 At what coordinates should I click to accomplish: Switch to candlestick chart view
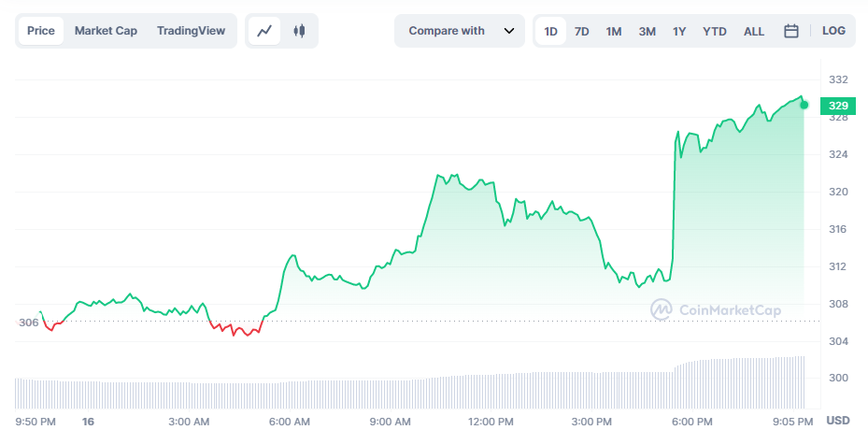coord(299,31)
